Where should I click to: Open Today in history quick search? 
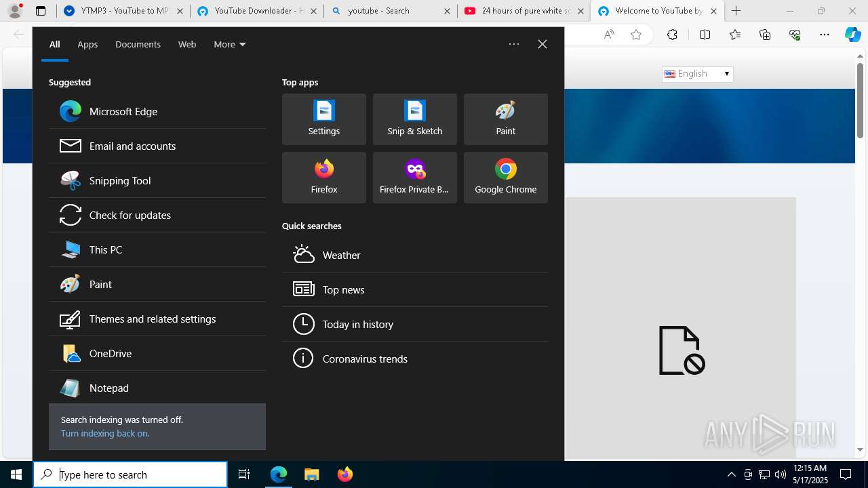coord(415,324)
